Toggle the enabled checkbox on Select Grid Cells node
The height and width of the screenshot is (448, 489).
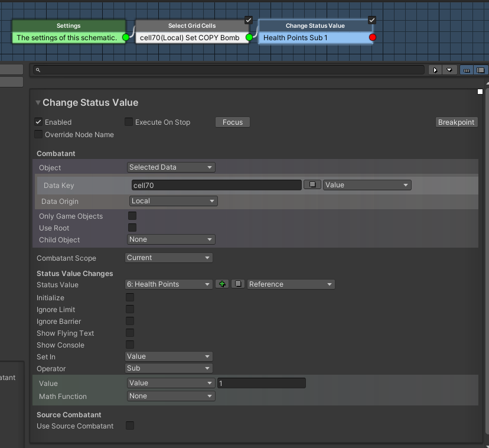pyautogui.click(x=248, y=20)
